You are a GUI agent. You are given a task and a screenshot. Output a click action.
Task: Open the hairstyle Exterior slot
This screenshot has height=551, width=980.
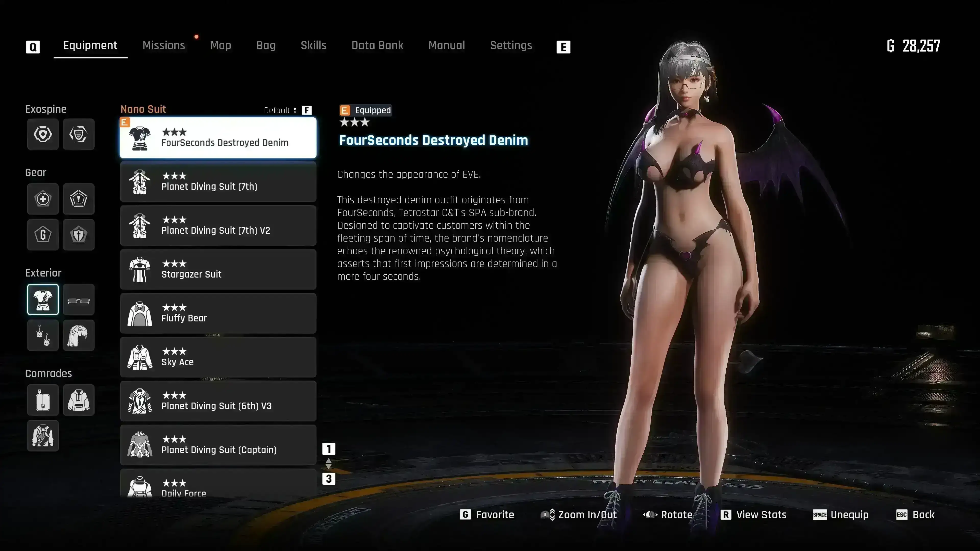pyautogui.click(x=78, y=335)
